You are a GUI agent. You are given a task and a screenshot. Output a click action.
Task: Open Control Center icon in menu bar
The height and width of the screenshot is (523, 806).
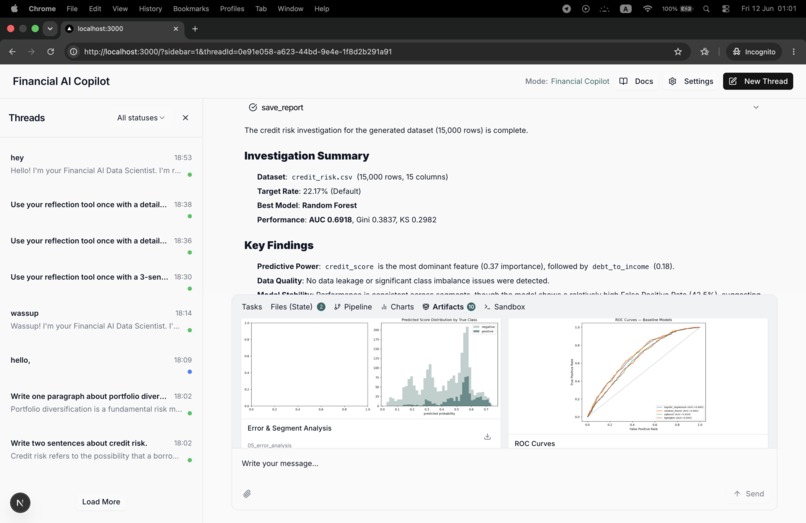pyautogui.click(x=725, y=9)
